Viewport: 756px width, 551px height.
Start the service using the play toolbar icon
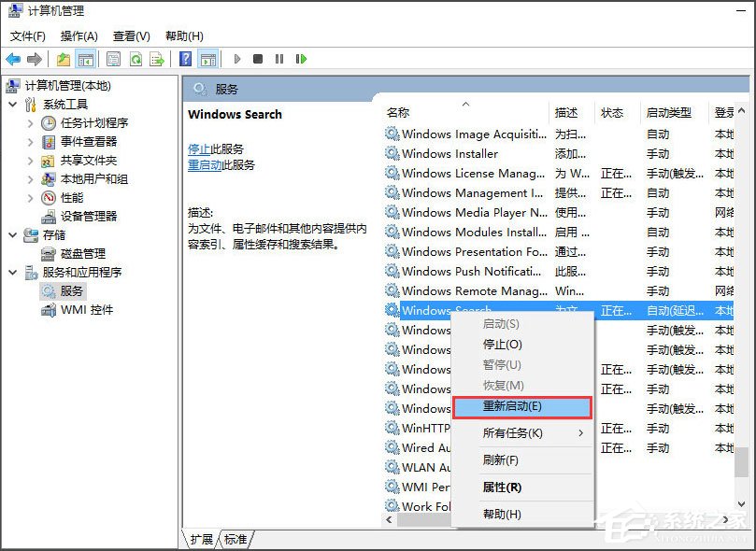[237, 59]
